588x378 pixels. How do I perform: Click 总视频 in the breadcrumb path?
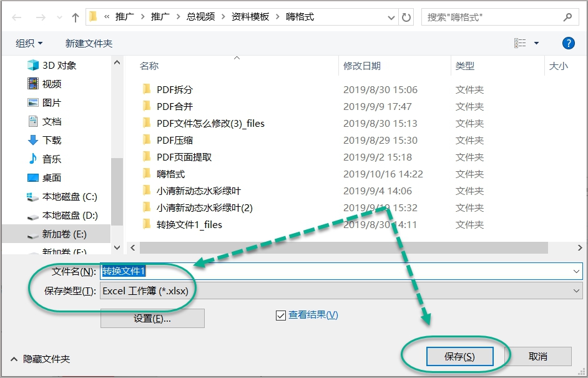(x=200, y=17)
